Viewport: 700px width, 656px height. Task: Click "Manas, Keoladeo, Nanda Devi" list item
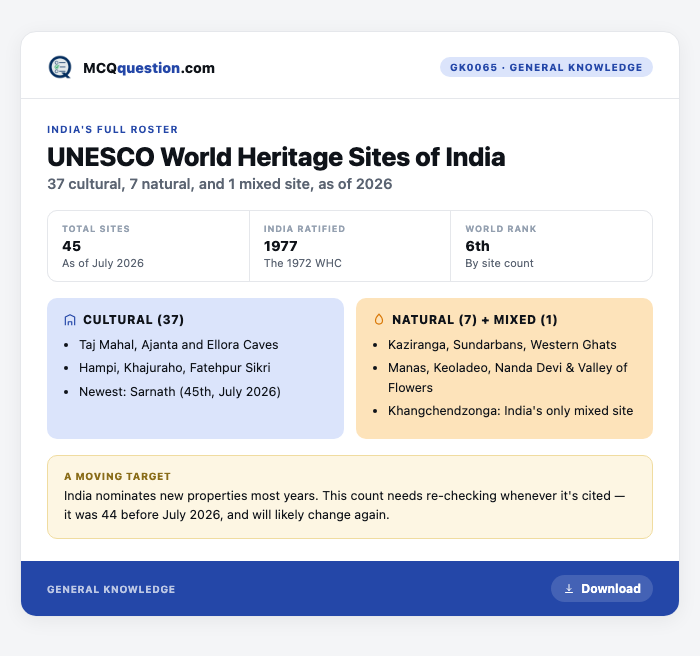point(508,377)
